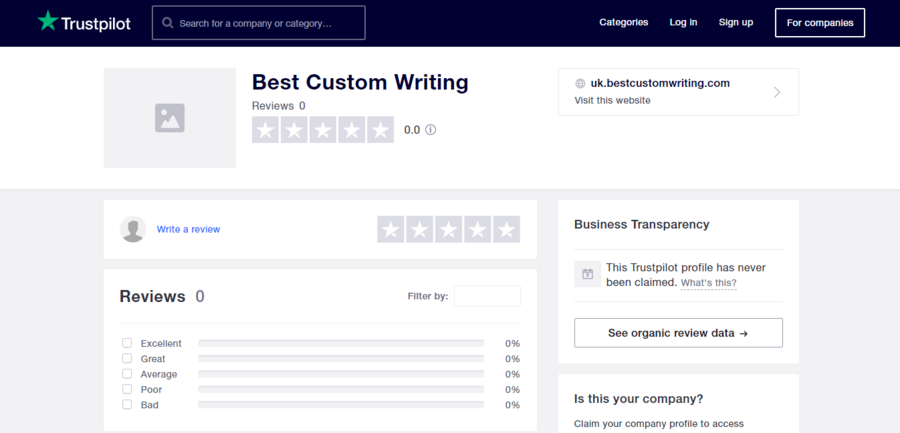Select the fifth star in Write a review
This screenshot has width=900, height=433.
[x=506, y=229]
